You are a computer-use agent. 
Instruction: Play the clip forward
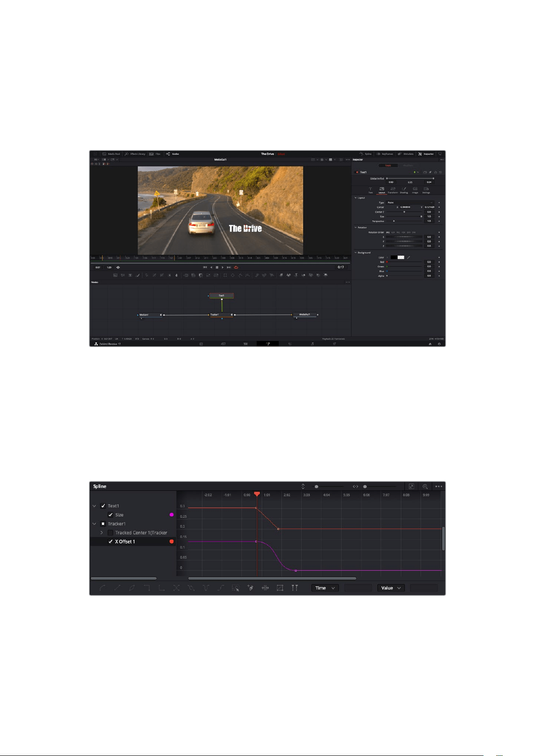[223, 267]
